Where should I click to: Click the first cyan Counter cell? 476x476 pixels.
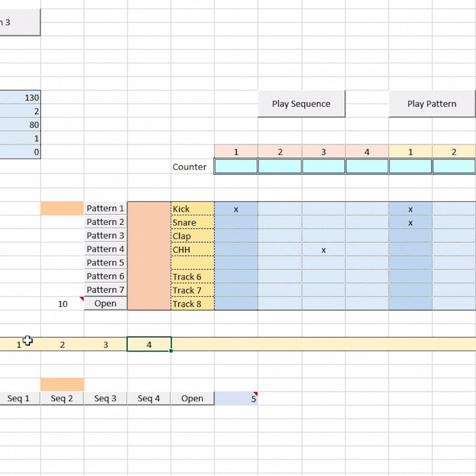[236, 167]
